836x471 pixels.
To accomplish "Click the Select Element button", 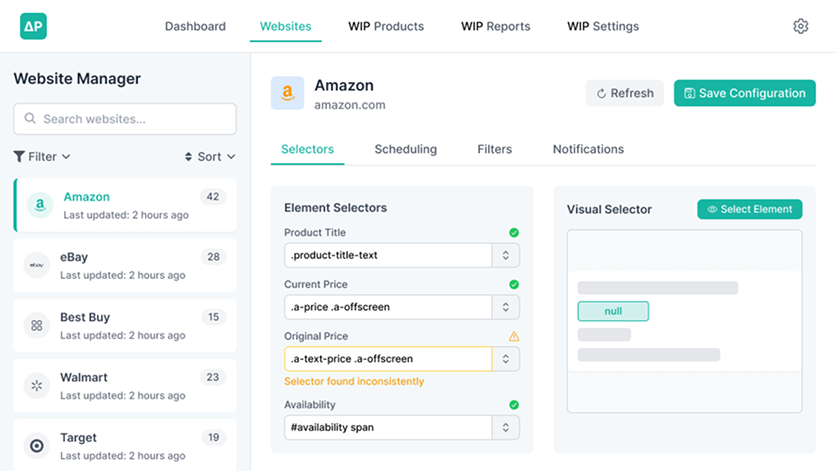I will [x=750, y=209].
